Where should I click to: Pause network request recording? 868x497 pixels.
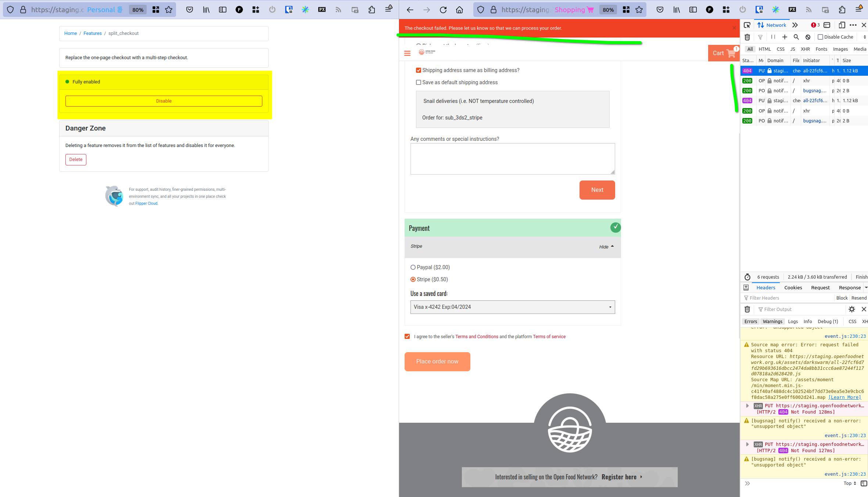coord(773,37)
